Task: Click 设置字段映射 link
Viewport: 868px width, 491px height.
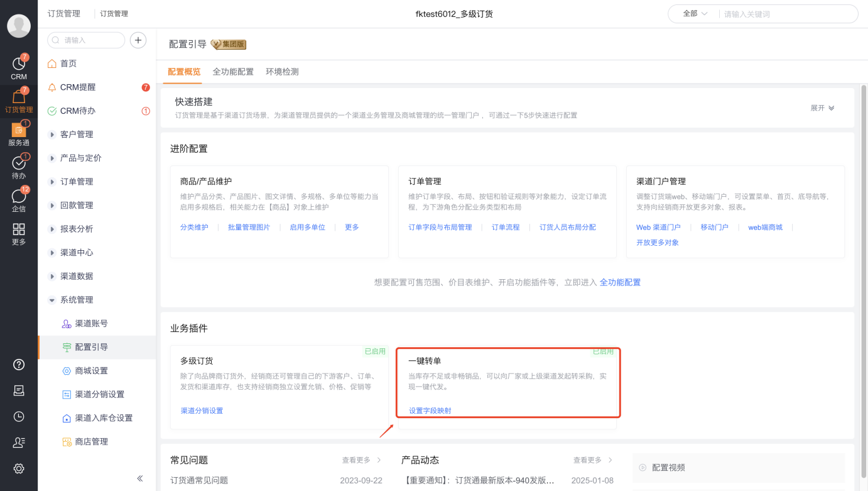Action: [x=430, y=411]
